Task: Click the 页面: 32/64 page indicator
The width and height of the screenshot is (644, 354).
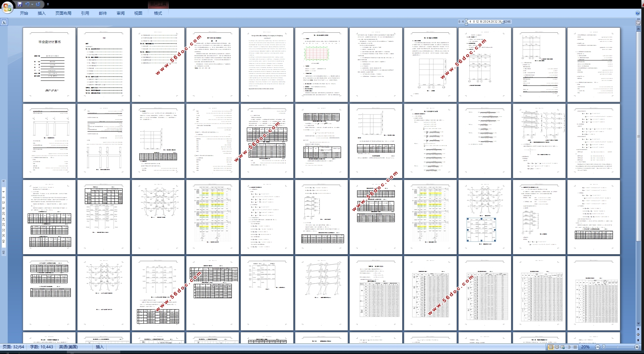Action: click(x=13, y=347)
